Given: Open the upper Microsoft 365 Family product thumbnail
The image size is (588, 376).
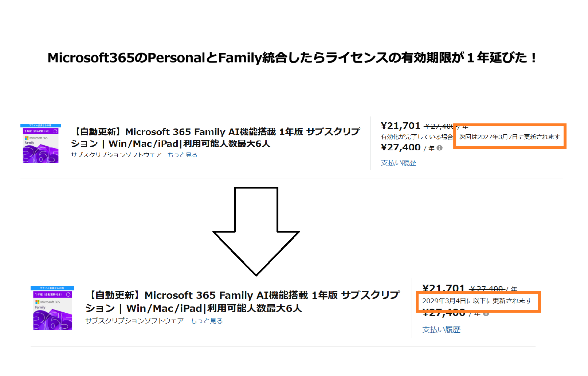Looking at the screenshot, I should [x=40, y=143].
